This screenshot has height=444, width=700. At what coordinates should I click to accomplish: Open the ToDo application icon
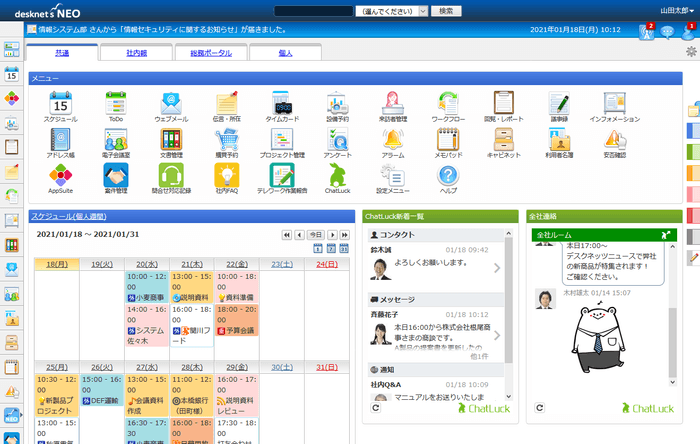click(x=115, y=103)
